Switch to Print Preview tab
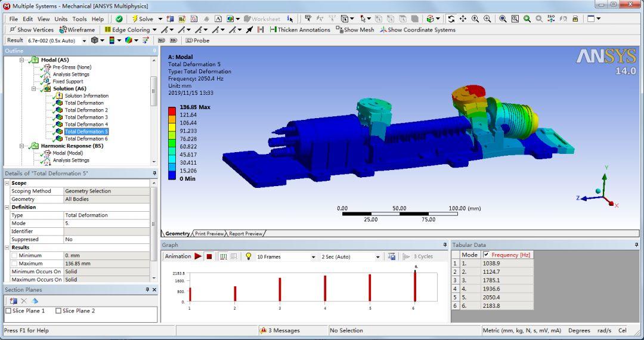 click(x=209, y=234)
